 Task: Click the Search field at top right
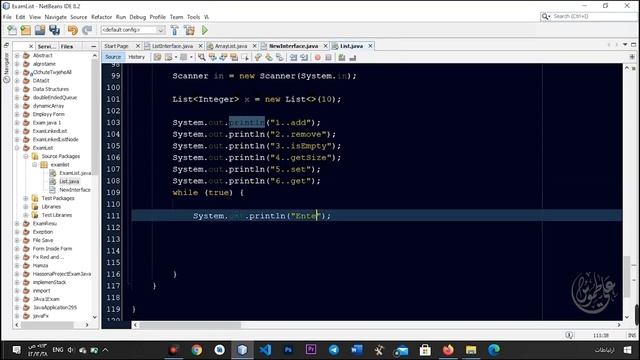pos(589,16)
